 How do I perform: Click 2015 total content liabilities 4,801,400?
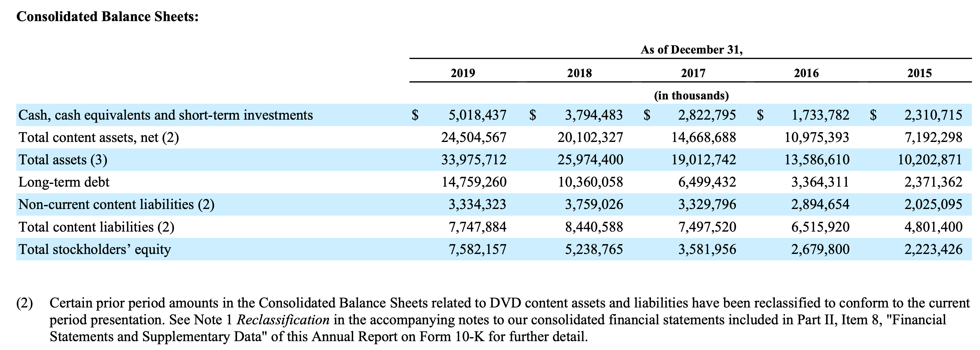[933, 227]
